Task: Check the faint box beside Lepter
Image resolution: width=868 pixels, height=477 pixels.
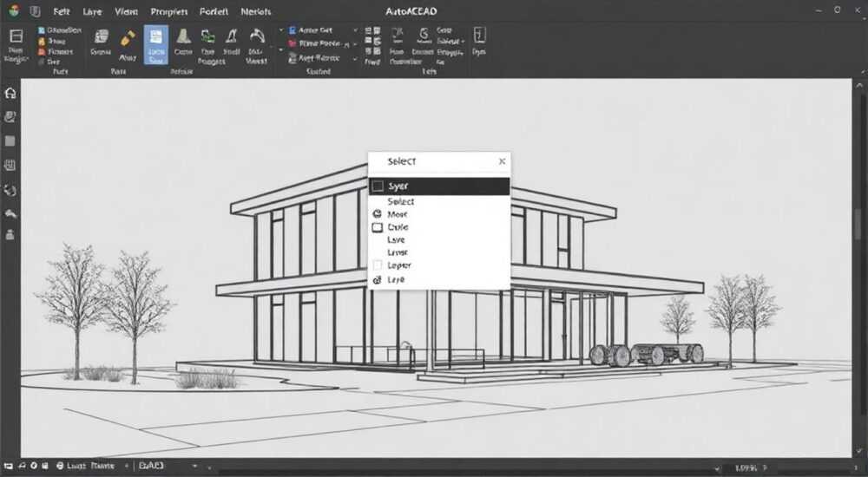Action: pos(378,265)
